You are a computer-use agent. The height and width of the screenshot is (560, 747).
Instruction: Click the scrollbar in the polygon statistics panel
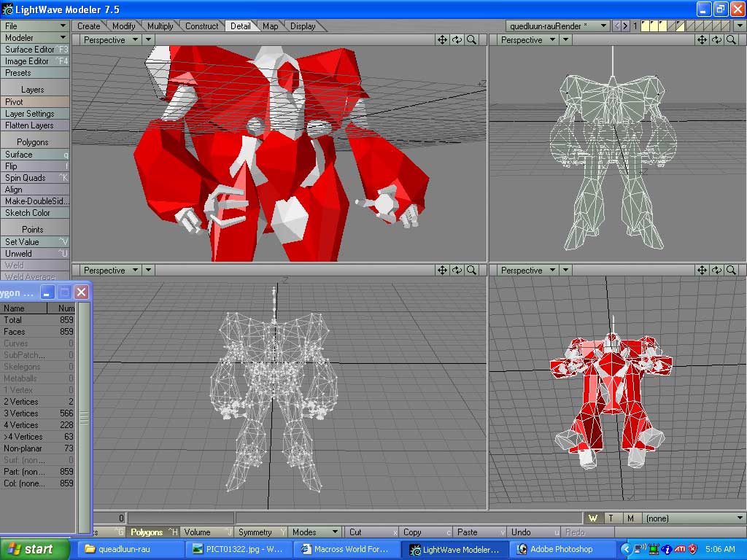pos(84,417)
